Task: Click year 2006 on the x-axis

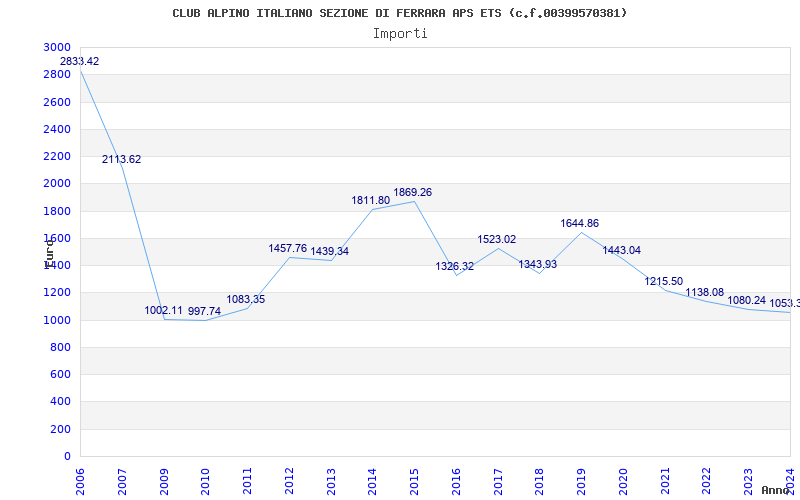Action: (x=80, y=482)
